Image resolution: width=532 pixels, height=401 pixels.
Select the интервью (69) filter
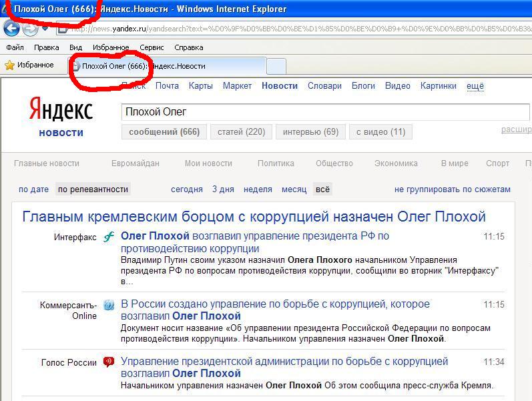(311, 131)
